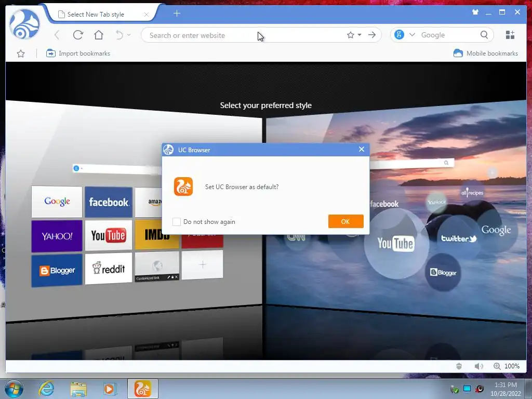532x399 pixels.
Task: Open a new tab with plus button
Action: (x=177, y=14)
